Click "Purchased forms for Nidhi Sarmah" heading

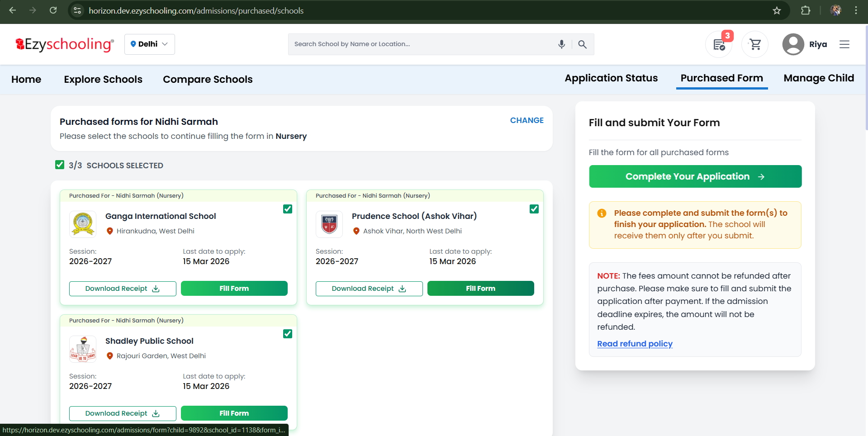[139, 122]
